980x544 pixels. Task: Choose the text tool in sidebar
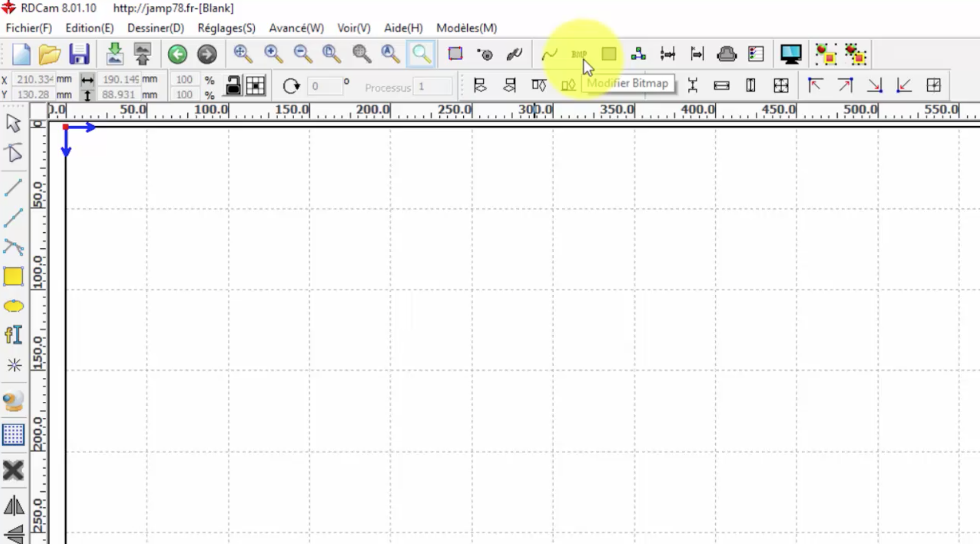13,335
